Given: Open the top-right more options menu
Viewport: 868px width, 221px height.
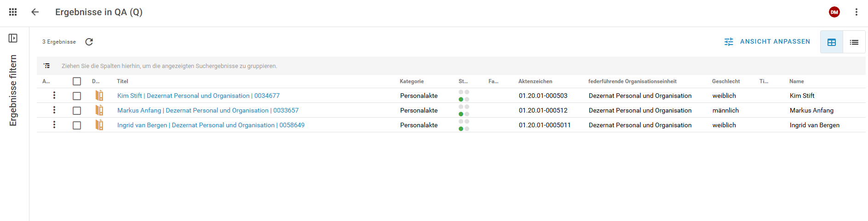Looking at the screenshot, I should [x=856, y=12].
